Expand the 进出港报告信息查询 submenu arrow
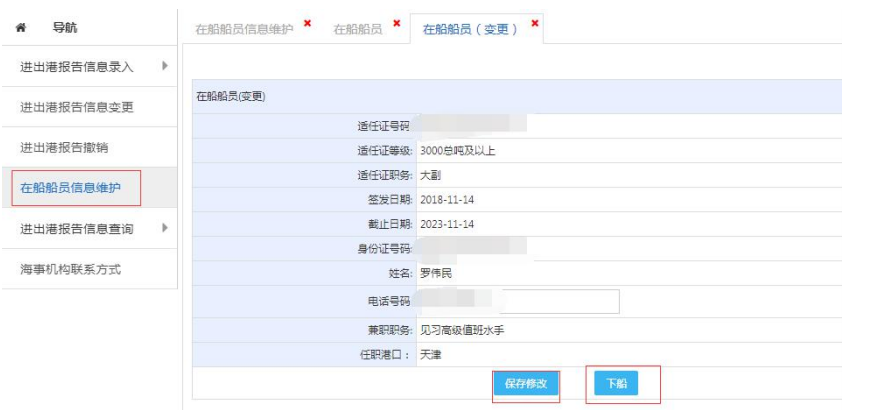Screen dimensions: 869x410 click(164, 229)
